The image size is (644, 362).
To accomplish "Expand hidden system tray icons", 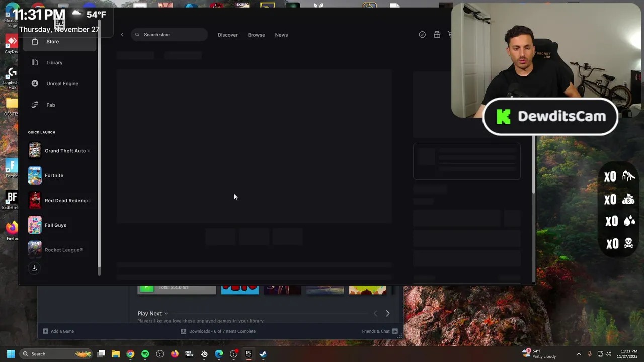I will 579,354.
